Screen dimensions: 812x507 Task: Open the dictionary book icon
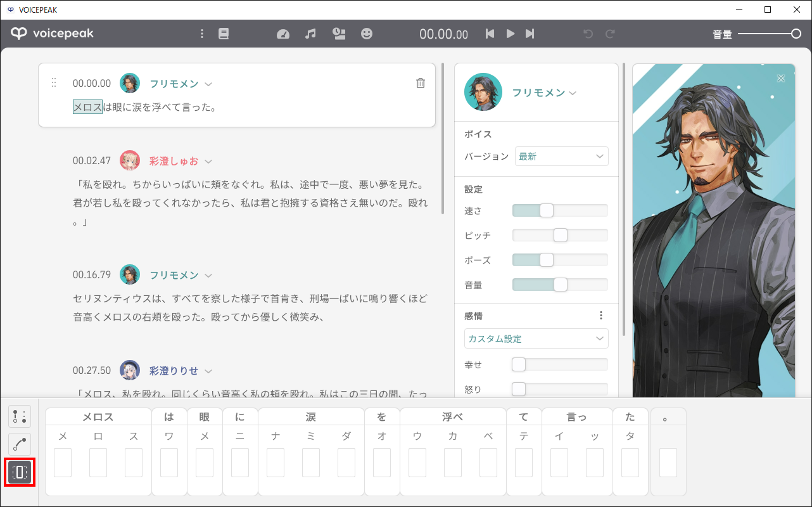[x=224, y=34]
